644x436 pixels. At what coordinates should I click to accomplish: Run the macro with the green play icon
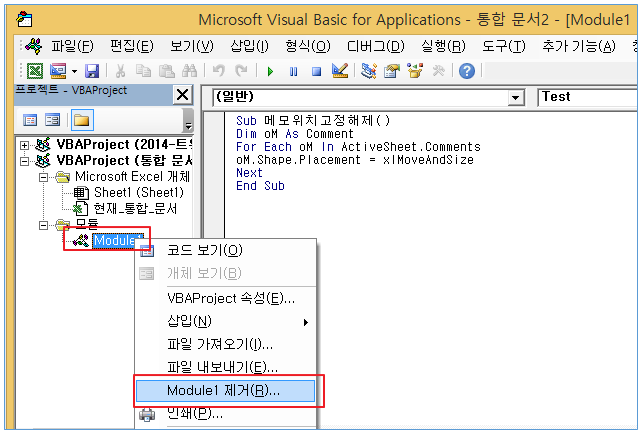270,71
